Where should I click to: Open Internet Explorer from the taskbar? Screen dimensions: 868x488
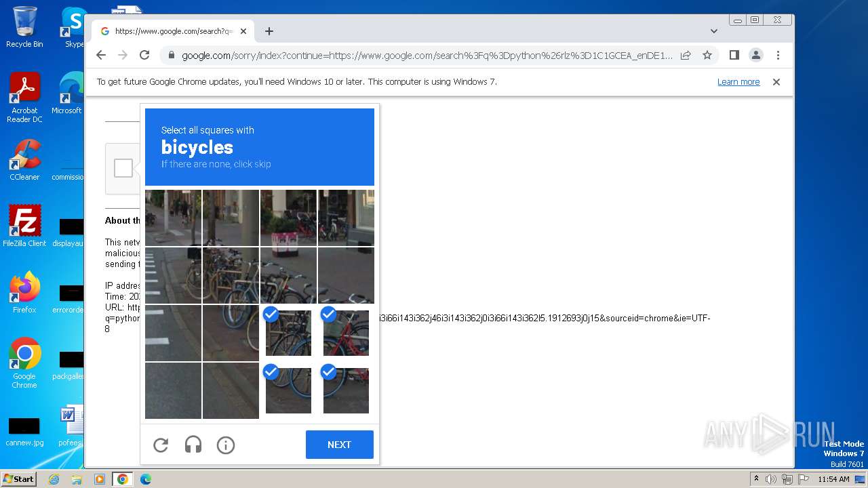tap(54, 479)
